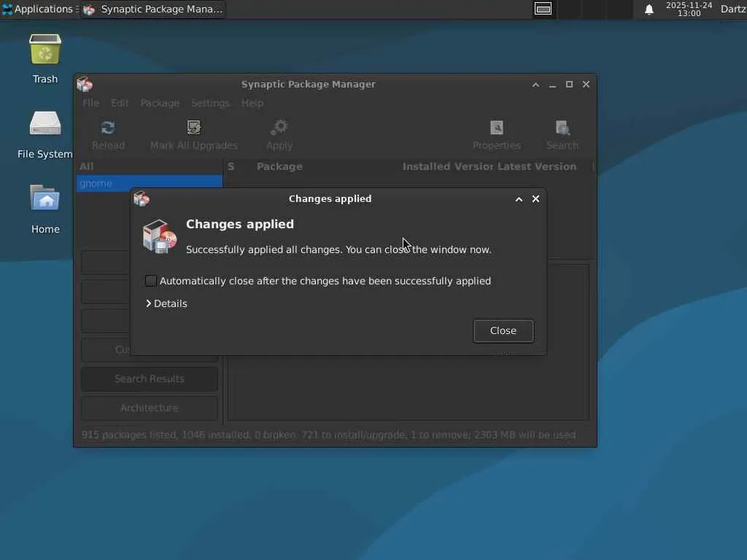Click the Apply gear icon
This screenshot has width=747, height=560.
pyautogui.click(x=279, y=128)
